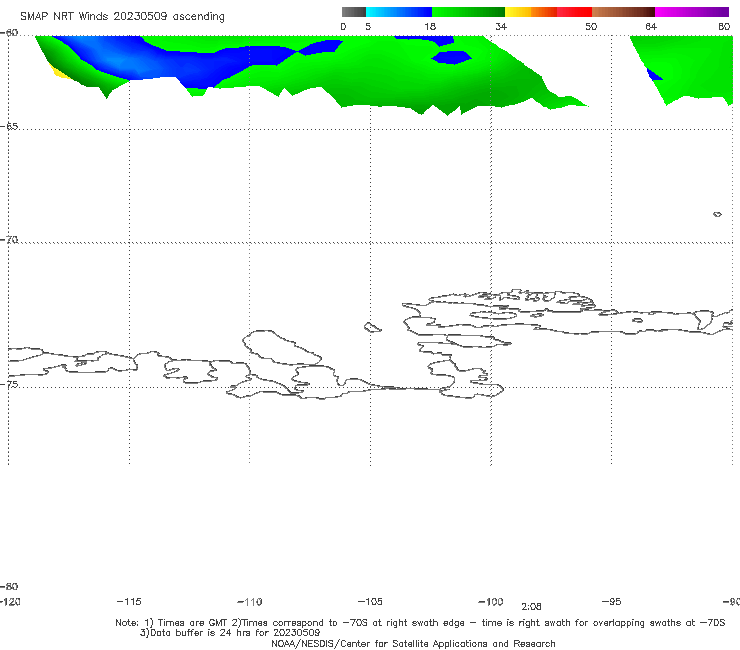The width and height of the screenshot is (740, 650).
Task: Click the small island outline near -91 longitude
Action: click(x=717, y=214)
